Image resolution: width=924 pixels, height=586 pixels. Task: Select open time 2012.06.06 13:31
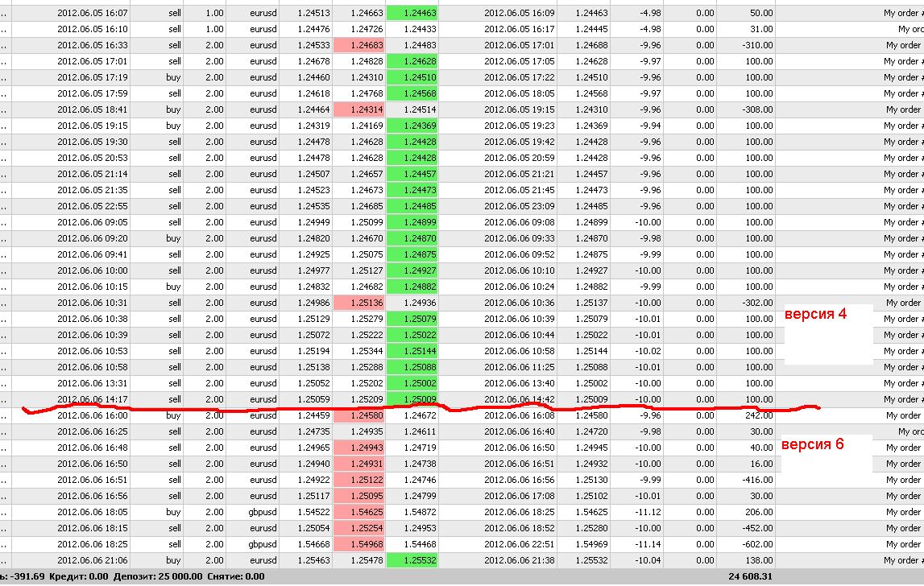pyautogui.click(x=93, y=383)
